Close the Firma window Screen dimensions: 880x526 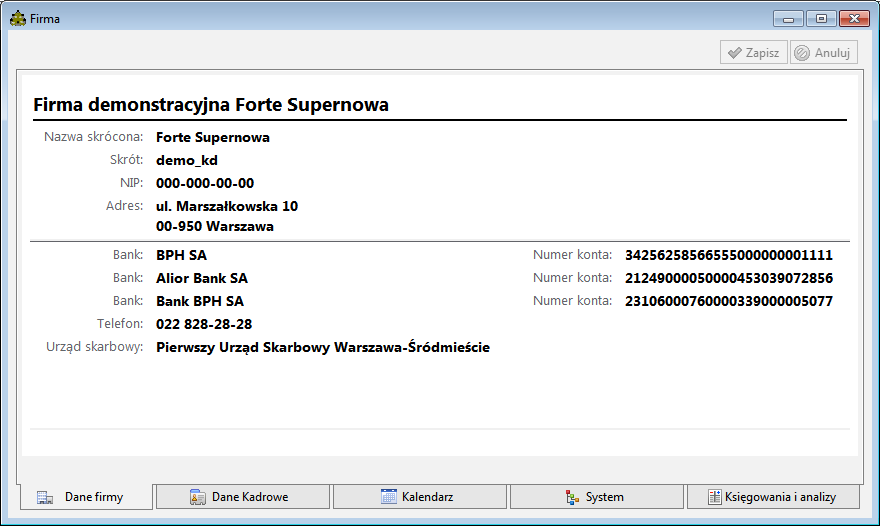click(x=854, y=19)
